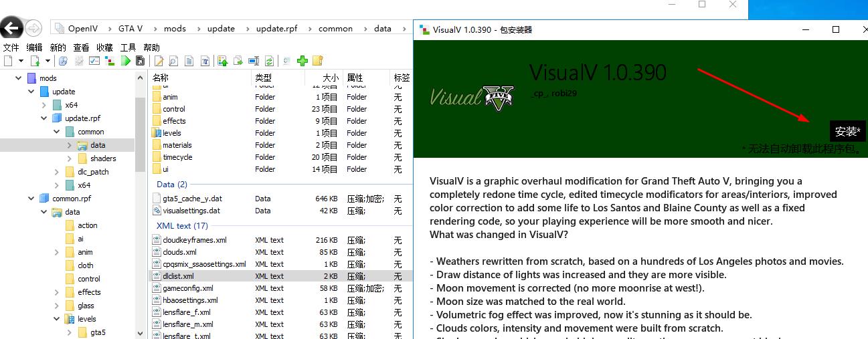The width and height of the screenshot is (868, 339).
Task: Click the document with T toolbar icon
Action: click(205, 61)
